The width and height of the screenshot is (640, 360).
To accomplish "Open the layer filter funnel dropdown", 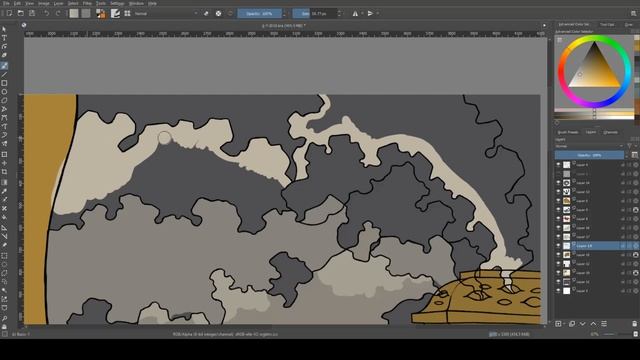I will click(x=632, y=146).
